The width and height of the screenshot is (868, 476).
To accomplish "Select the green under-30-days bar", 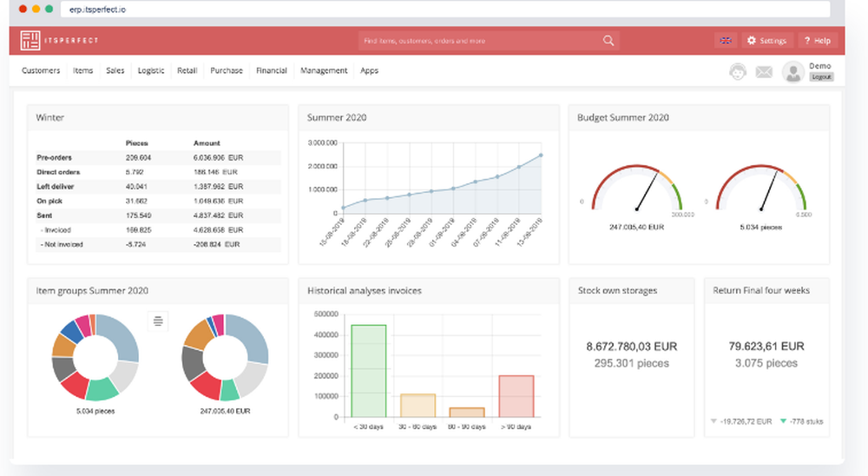I will click(369, 371).
